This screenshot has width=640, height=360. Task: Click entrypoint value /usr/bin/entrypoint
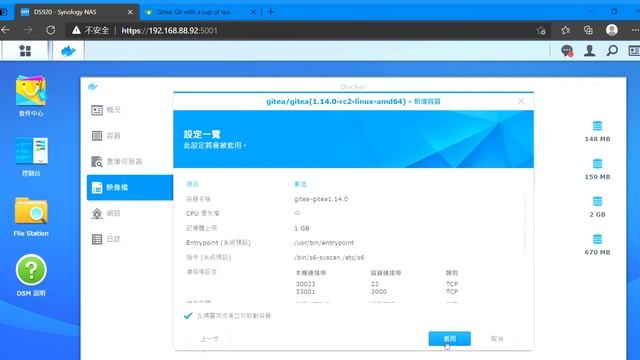[x=324, y=242]
